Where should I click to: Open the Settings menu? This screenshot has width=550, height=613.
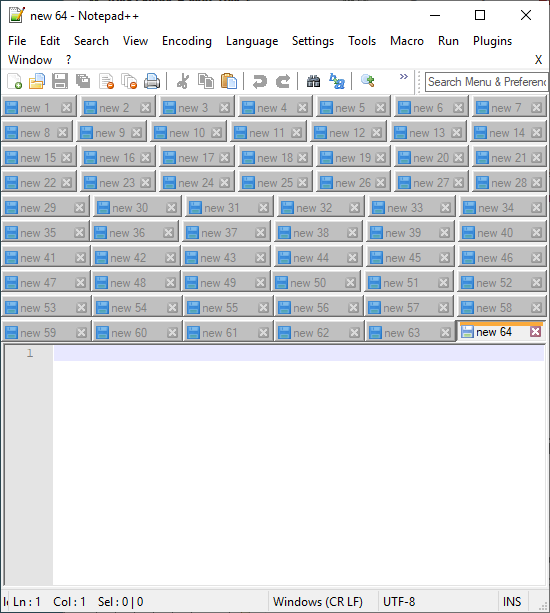[x=313, y=41]
